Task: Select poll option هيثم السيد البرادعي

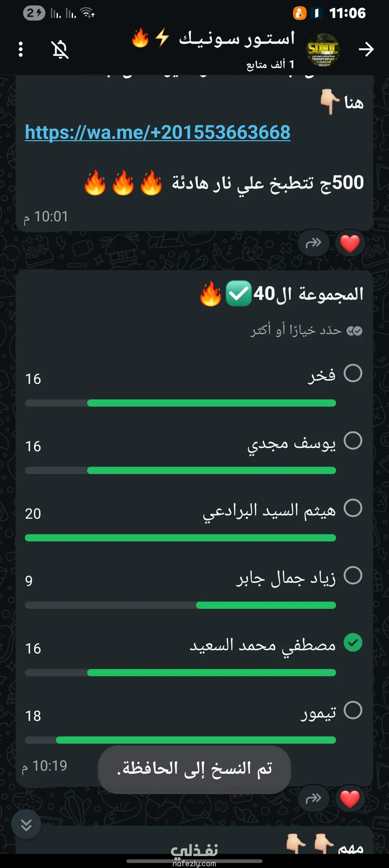Action: click(x=353, y=508)
